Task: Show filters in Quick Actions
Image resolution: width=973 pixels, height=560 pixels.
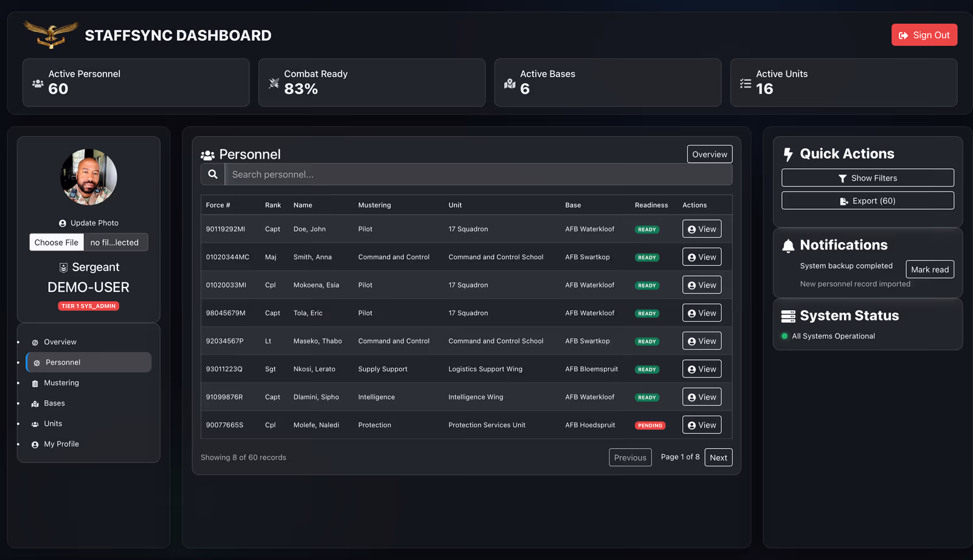Action: tap(868, 178)
